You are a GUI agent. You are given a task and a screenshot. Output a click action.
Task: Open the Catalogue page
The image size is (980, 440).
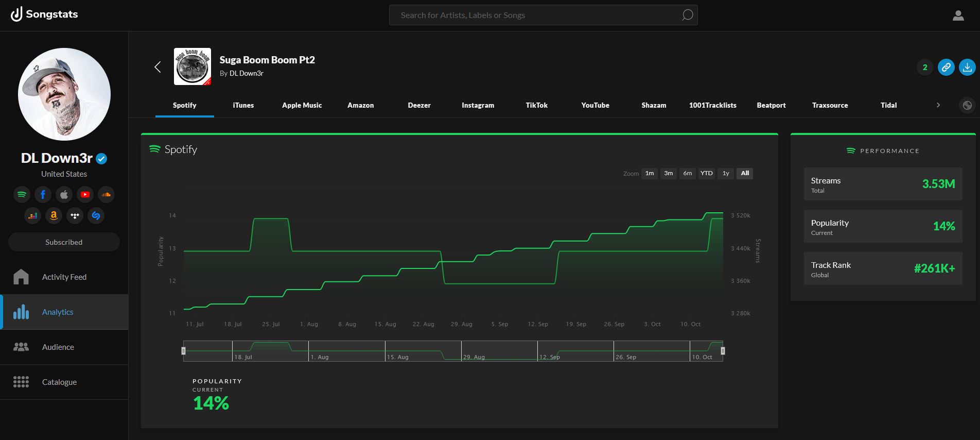click(x=64, y=382)
